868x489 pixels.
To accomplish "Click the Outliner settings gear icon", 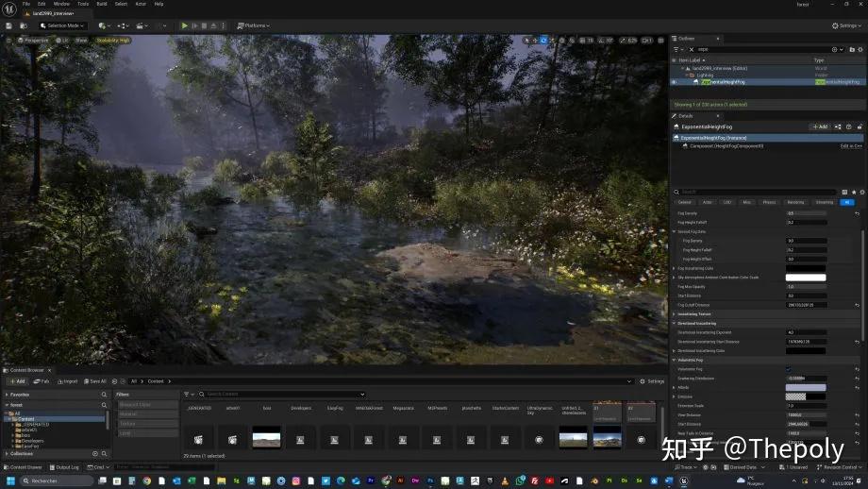I will point(860,49).
